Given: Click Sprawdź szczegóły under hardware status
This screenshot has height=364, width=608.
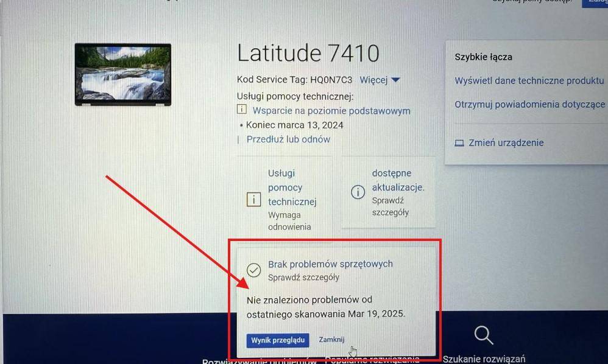Looking at the screenshot, I should coord(303,278).
